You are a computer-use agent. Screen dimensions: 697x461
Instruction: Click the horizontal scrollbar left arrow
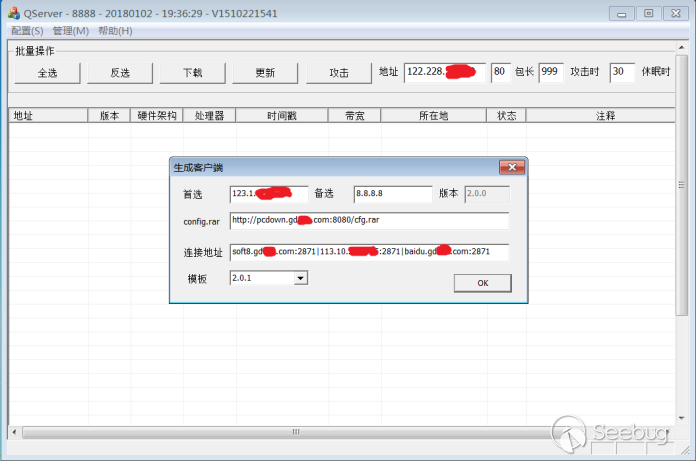coord(15,432)
